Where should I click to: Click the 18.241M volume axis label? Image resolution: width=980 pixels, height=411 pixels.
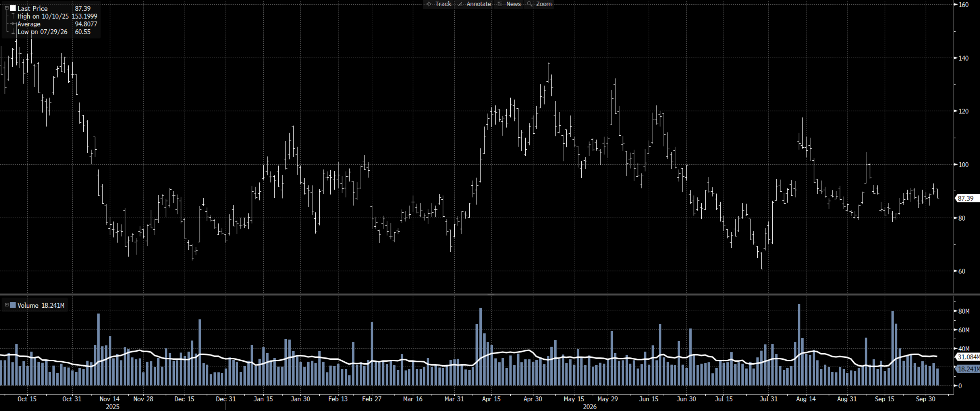[x=968, y=369]
